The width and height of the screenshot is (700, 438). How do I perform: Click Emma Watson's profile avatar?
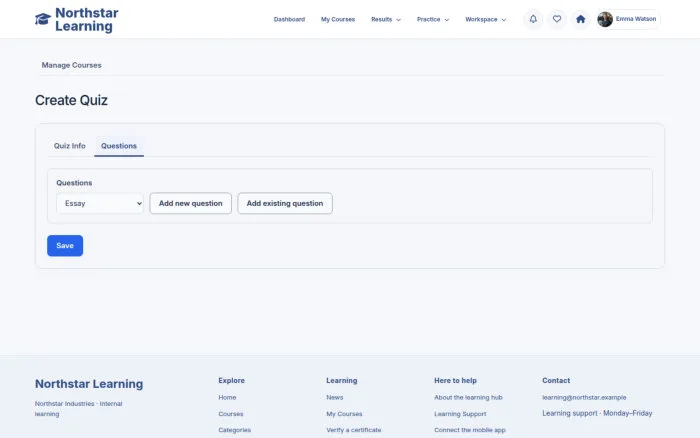[x=605, y=19]
